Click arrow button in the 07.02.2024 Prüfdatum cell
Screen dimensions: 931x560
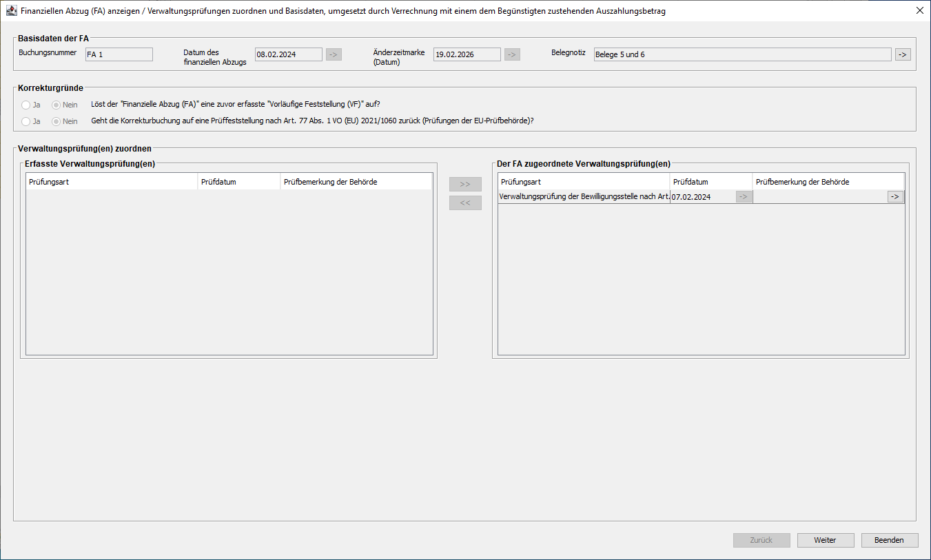click(744, 197)
